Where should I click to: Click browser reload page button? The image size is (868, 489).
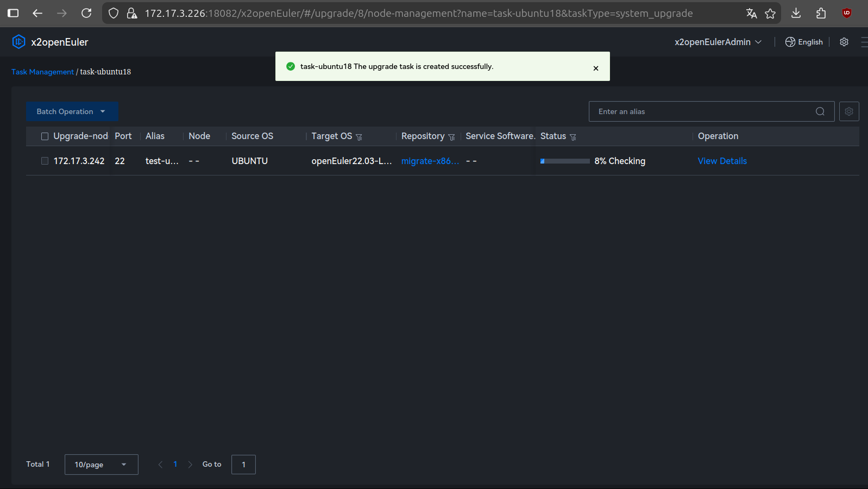[86, 13]
